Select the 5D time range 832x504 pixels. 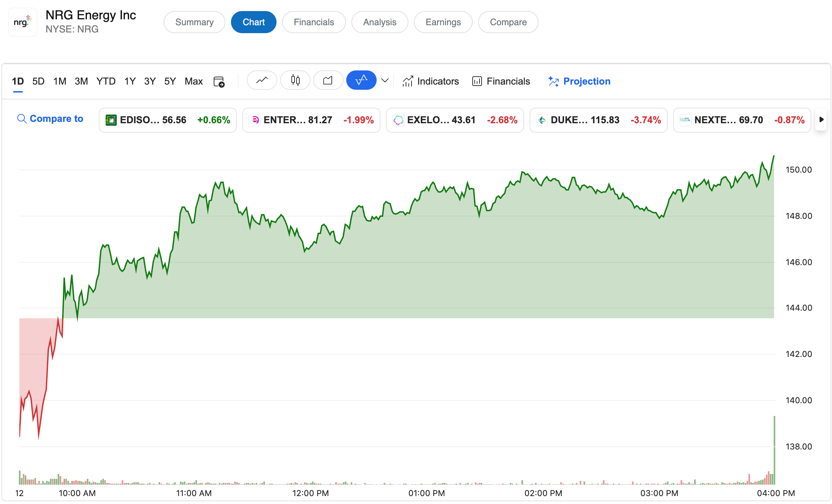(x=38, y=81)
